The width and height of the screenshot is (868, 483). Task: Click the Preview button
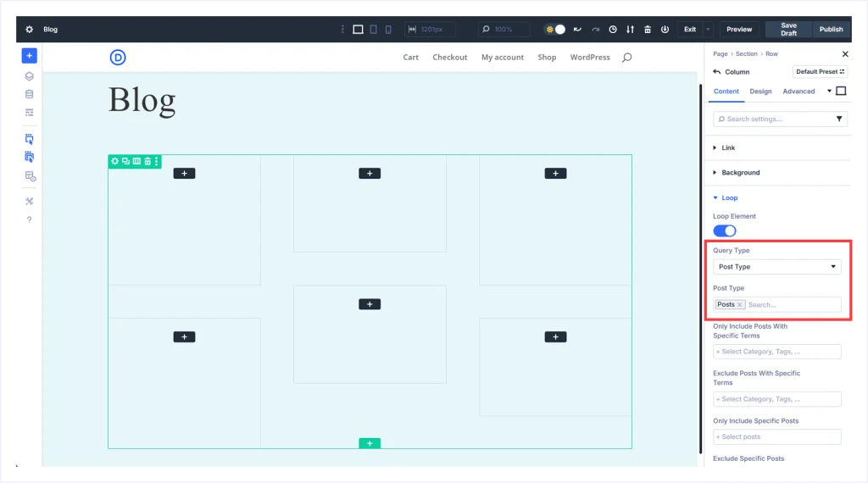pyautogui.click(x=739, y=30)
